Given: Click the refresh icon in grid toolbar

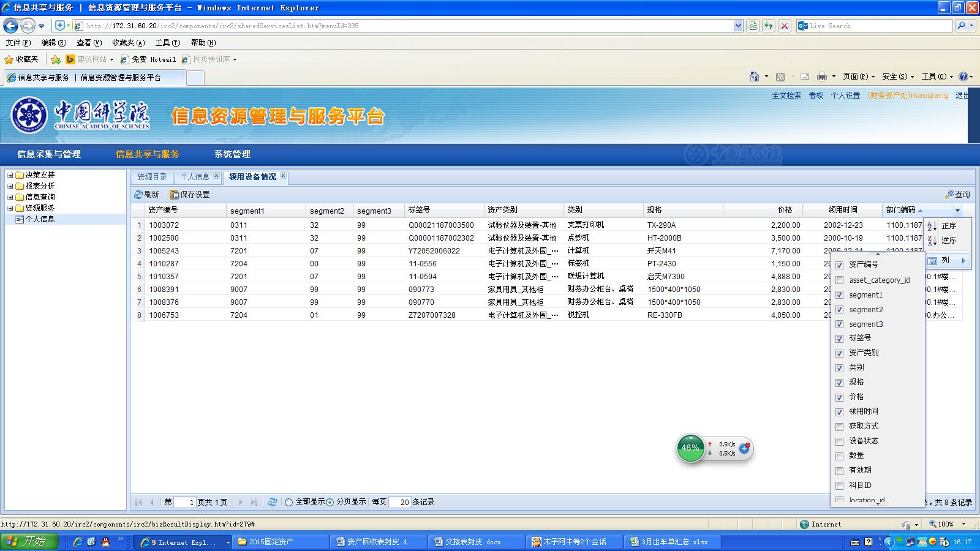Looking at the screenshot, I should [x=138, y=195].
